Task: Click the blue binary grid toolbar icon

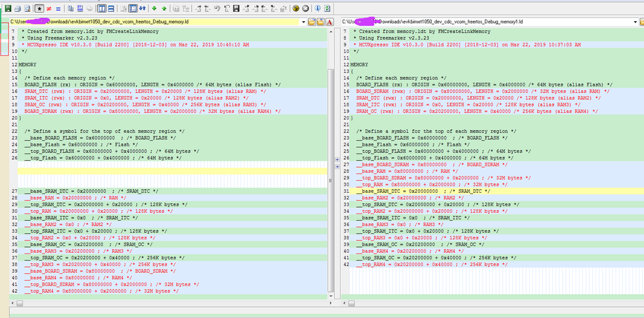Action: 79,8
